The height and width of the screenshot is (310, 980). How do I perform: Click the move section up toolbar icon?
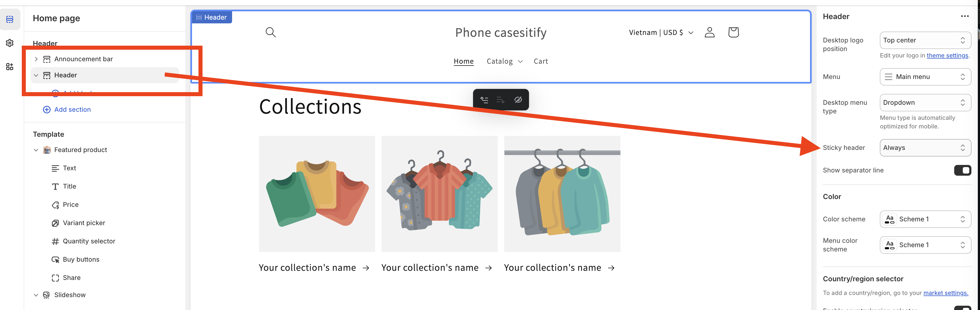click(x=484, y=100)
